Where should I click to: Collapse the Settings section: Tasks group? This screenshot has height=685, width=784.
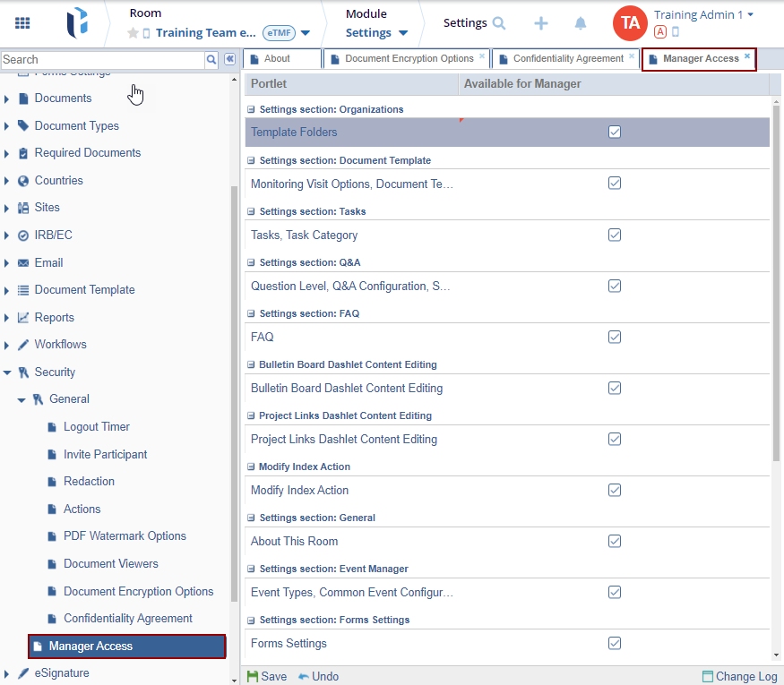[x=252, y=212]
